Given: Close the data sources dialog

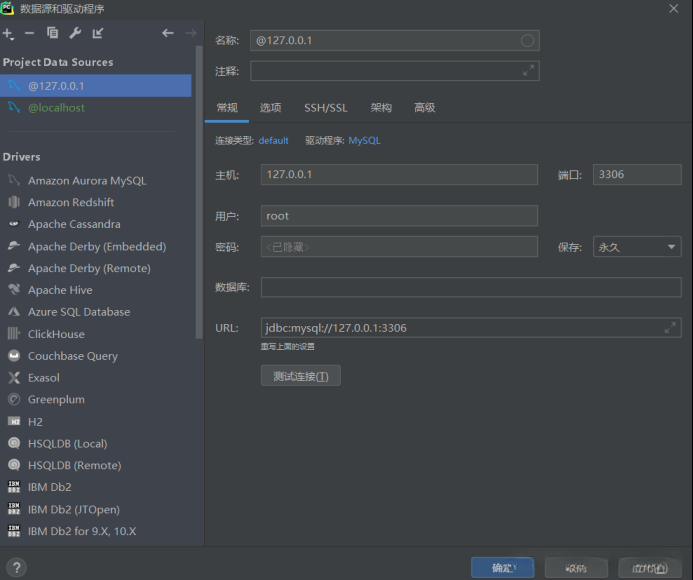Looking at the screenshot, I should tap(674, 8).
